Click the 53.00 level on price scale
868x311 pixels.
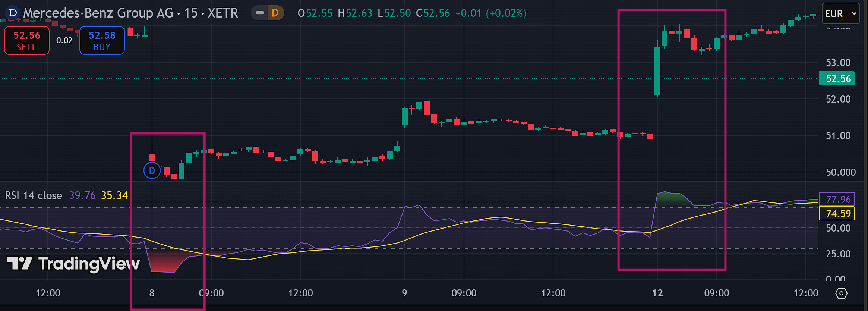(x=838, y=63)
